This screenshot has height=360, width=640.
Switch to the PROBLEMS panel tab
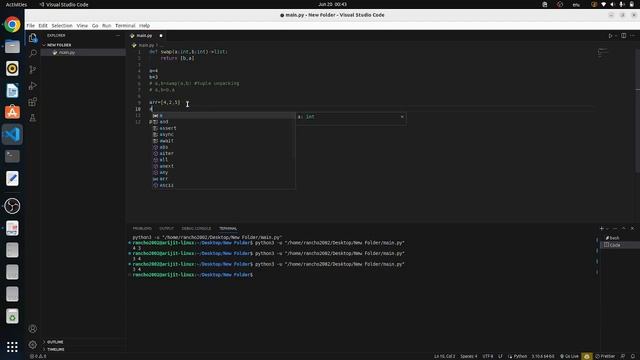[142, 229]
